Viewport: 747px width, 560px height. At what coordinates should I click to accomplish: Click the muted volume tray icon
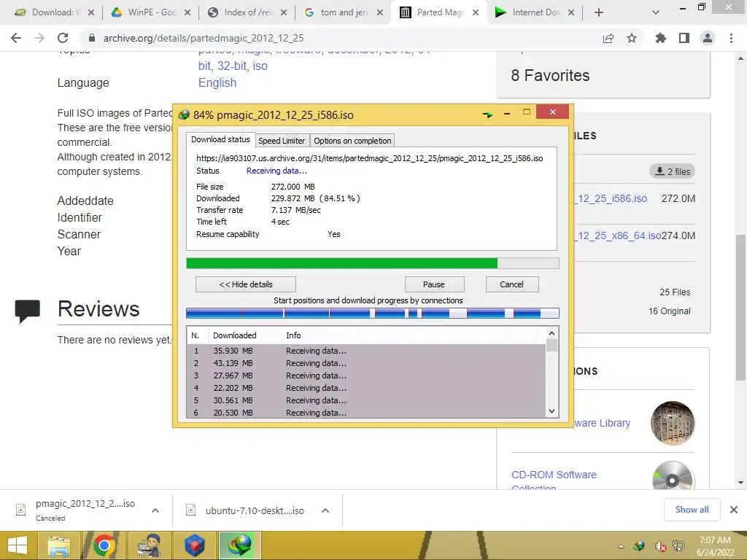coord(659,546)
